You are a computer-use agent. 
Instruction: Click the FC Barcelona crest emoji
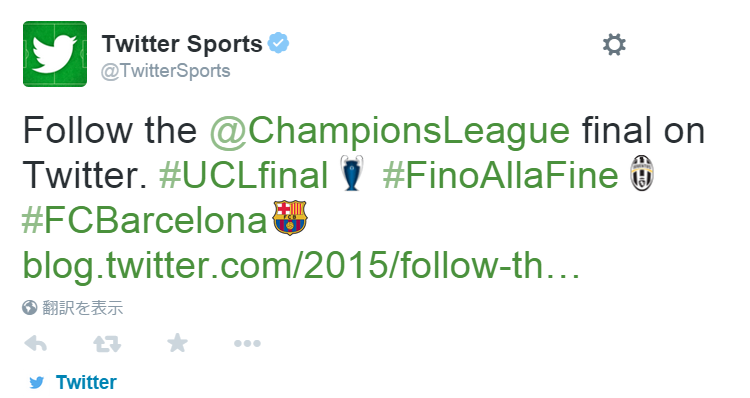tap(290, 218)
